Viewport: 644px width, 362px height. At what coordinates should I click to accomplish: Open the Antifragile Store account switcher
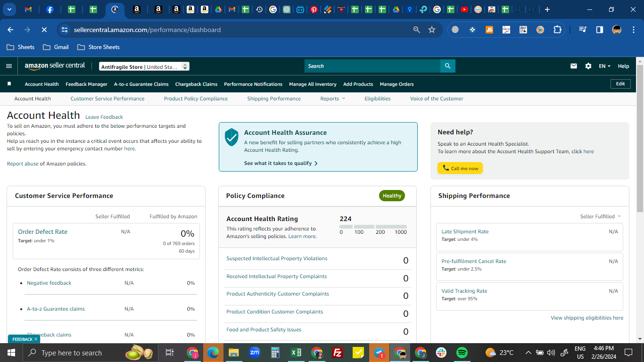tap(144, 66)
